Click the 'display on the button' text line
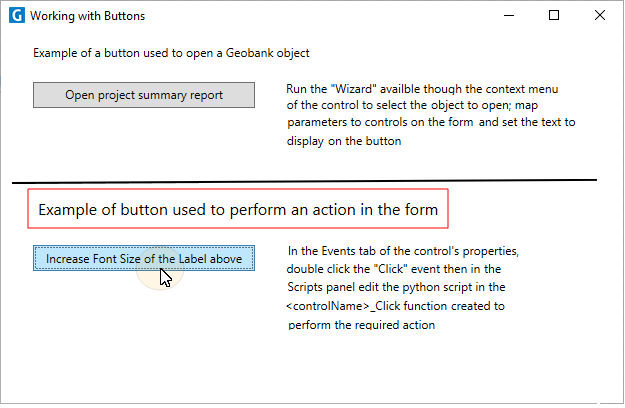625x408 pixels. pyautogui.click(x=344, y=141)
